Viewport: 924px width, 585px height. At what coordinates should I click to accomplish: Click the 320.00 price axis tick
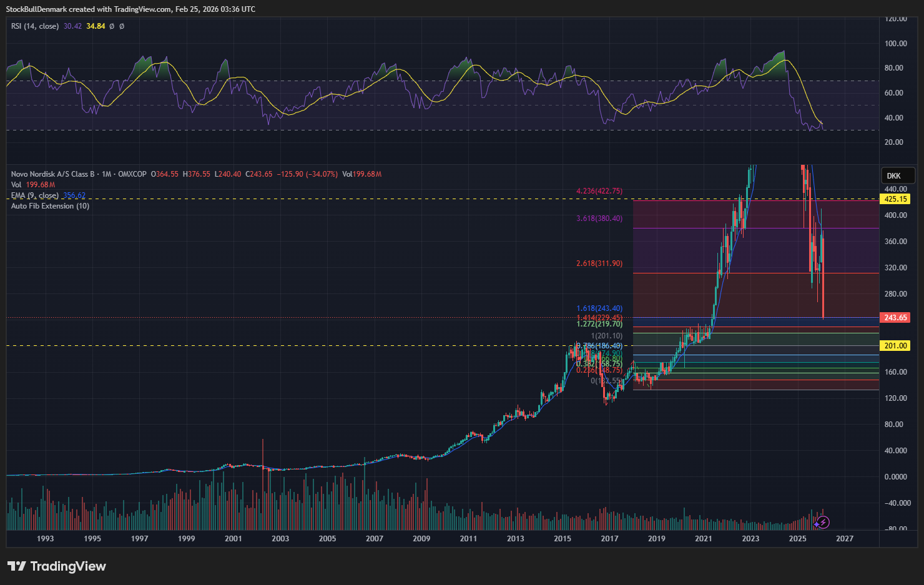[896, 268]
